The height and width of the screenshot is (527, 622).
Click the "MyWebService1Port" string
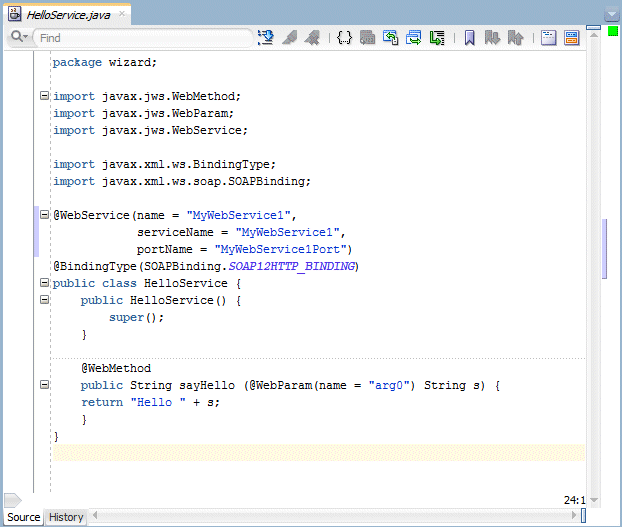pyautogui.click(x=280, y=249)
